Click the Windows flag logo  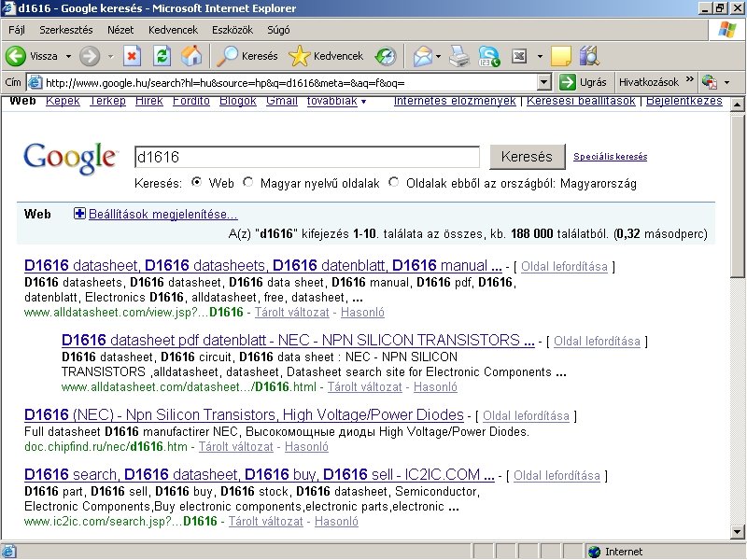(x=727, y=30)
